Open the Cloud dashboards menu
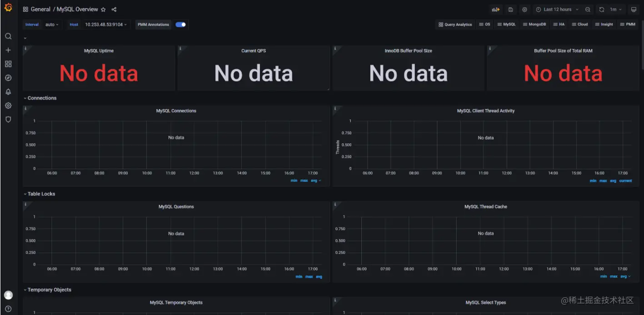 tap(579, 25)
